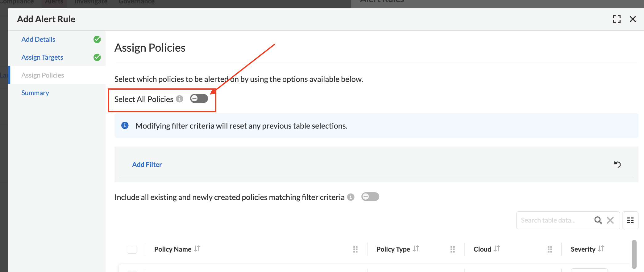Go to the Assign Targets step
The width and height of the screenshot is (644, 272).
coord(42,57)
